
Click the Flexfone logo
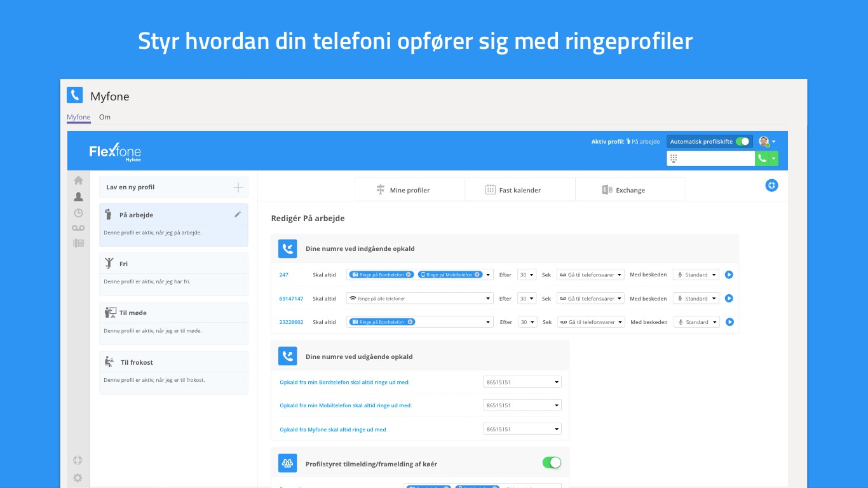pos(115,152)
